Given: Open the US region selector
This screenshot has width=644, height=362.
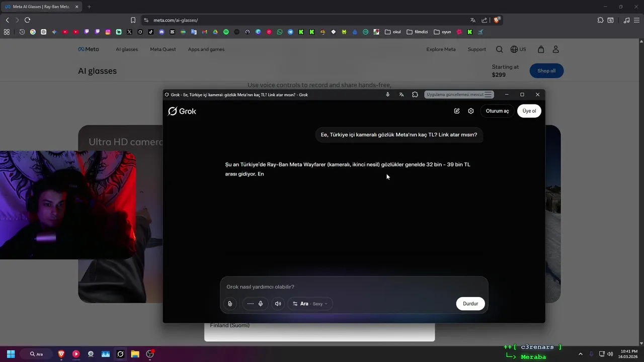Looking at the screenshot, I should 518,49.
